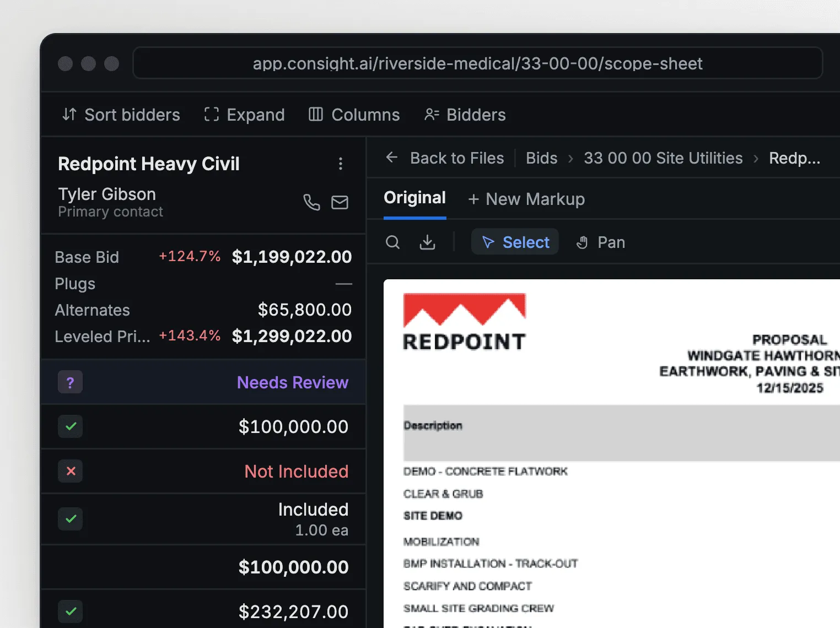840x628 pixels.
Task: Click the BMP INSTALLATION - TRACK-OUT line
Action: pos(490,564)
